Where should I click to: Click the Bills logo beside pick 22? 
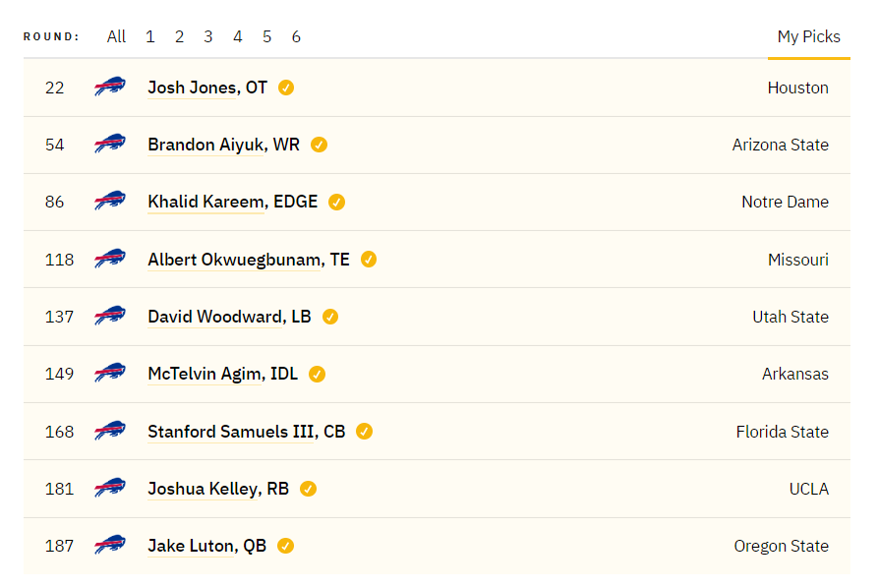coord(110,87)
